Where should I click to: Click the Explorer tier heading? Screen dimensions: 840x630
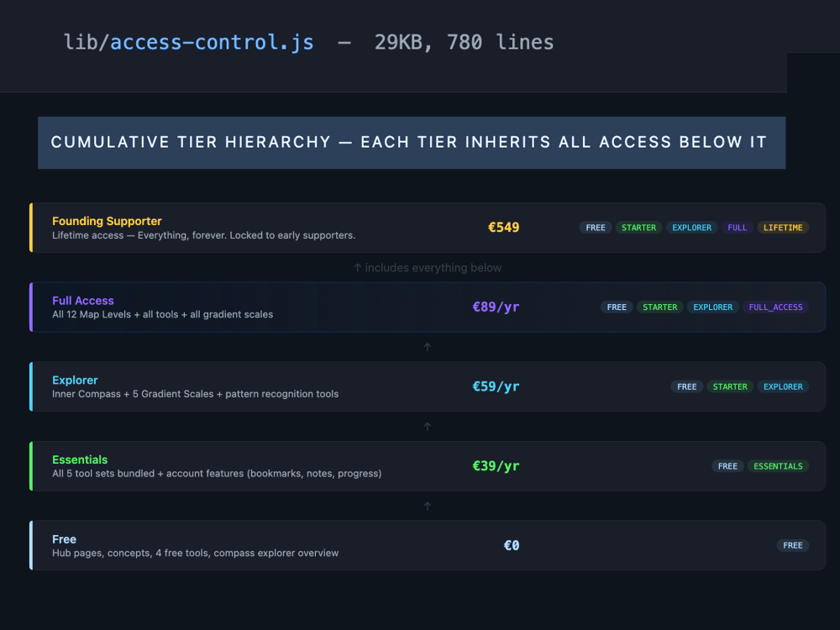(75, 381)
